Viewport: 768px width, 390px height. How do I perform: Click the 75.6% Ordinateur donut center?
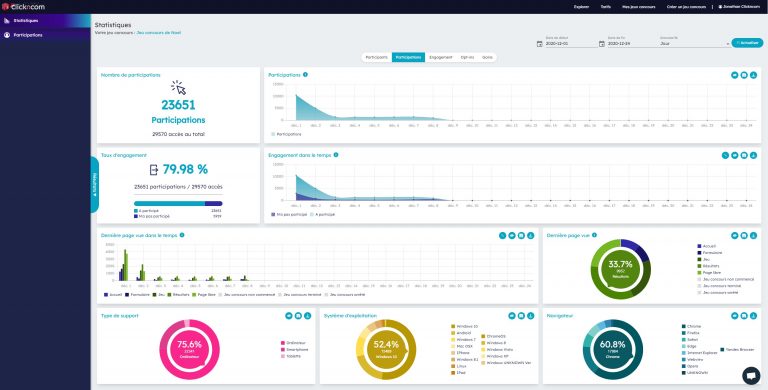189,349
